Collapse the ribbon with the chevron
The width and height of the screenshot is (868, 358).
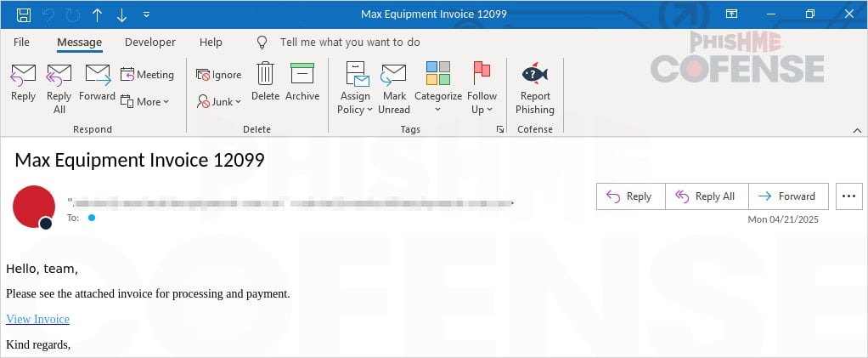[x=855, y=129]
